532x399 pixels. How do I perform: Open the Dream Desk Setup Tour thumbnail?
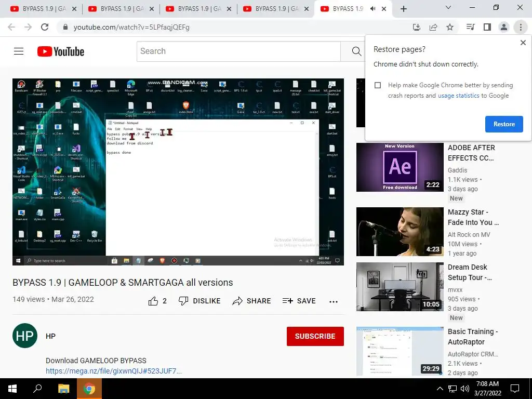(x=400, y=287)
